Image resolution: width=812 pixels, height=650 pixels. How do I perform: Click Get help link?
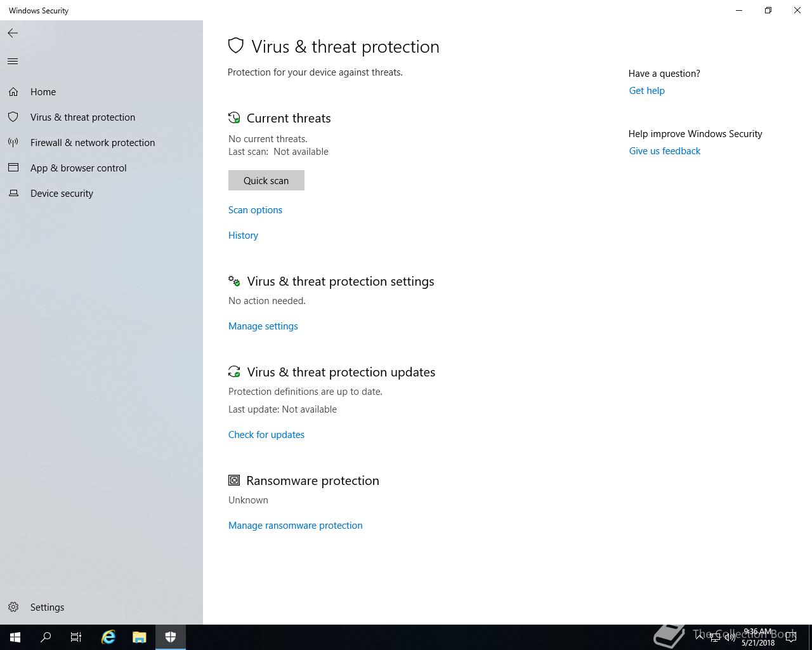pos(647,91)
